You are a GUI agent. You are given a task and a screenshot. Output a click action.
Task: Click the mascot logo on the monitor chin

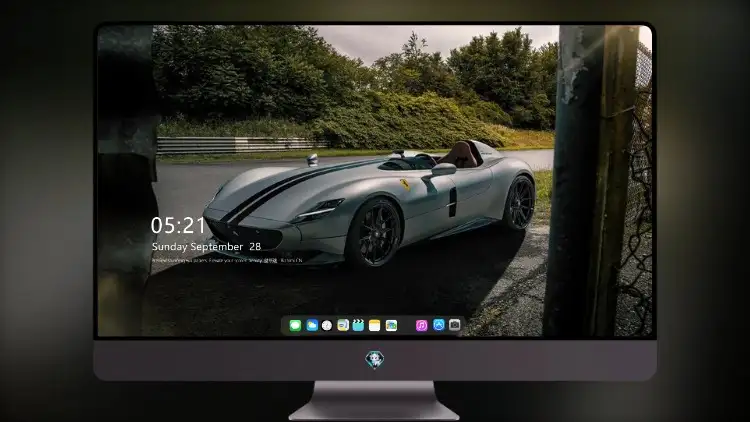click(375, 359)
